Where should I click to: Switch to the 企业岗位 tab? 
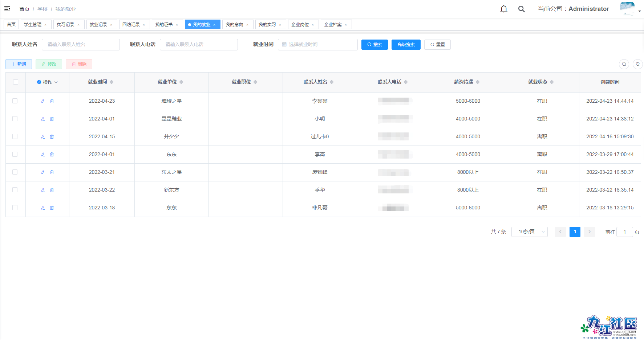point(301,24)
